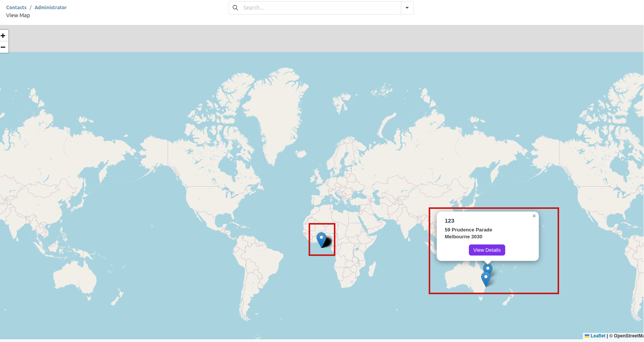The height and width of the screenshot is (342, 644).
Task: Click the map marker over West Africa
Action: click(322, 239)
